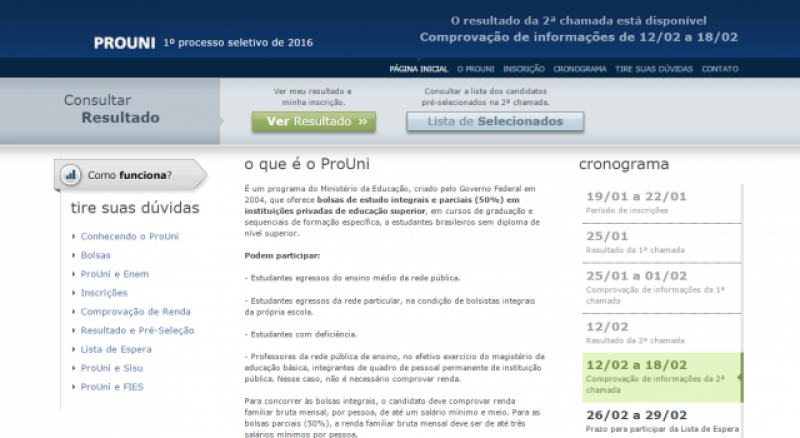The image size is (800, 438).
Task: Open the Bolsas link
Action: 95,255
